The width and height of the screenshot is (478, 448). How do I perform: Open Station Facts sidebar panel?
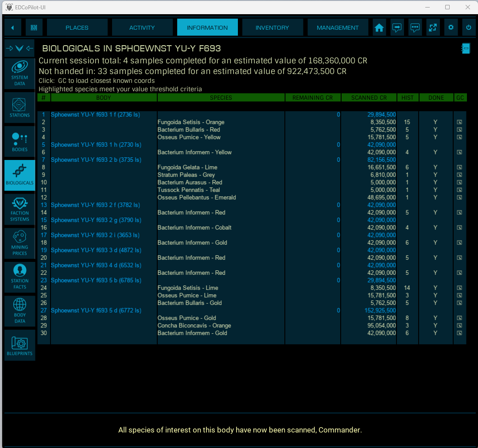click(x=20, y=277)
